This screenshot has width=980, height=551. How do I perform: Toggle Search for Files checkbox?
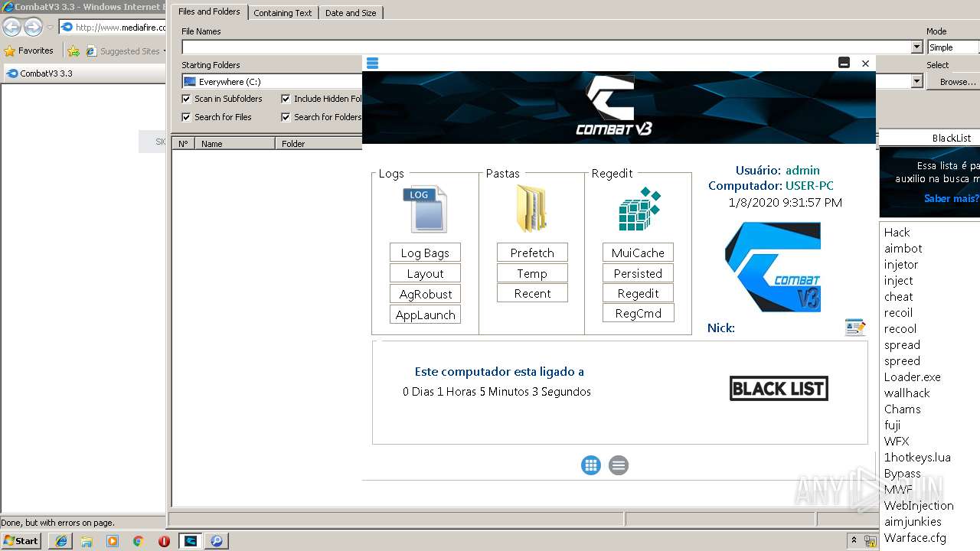186,117
